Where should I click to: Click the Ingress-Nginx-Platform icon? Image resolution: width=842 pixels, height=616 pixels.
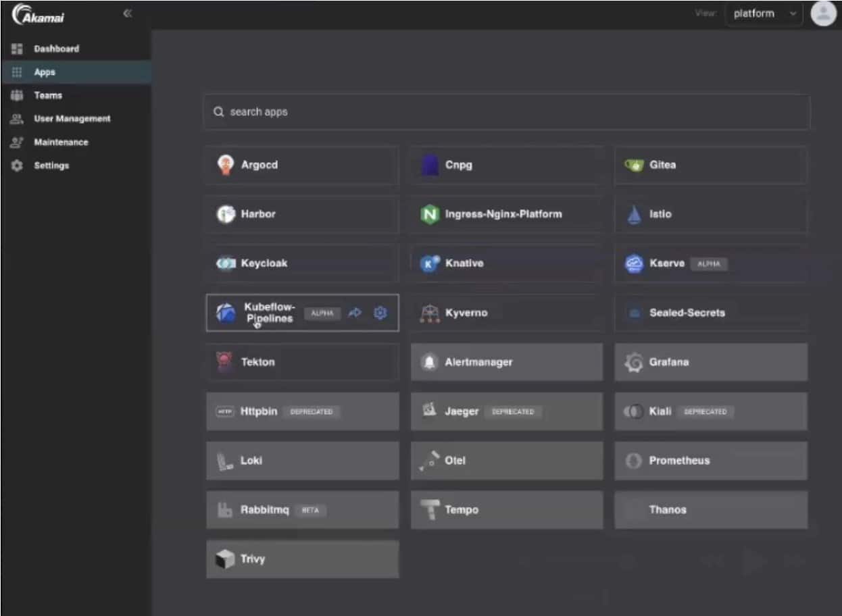tap(430, 214)
